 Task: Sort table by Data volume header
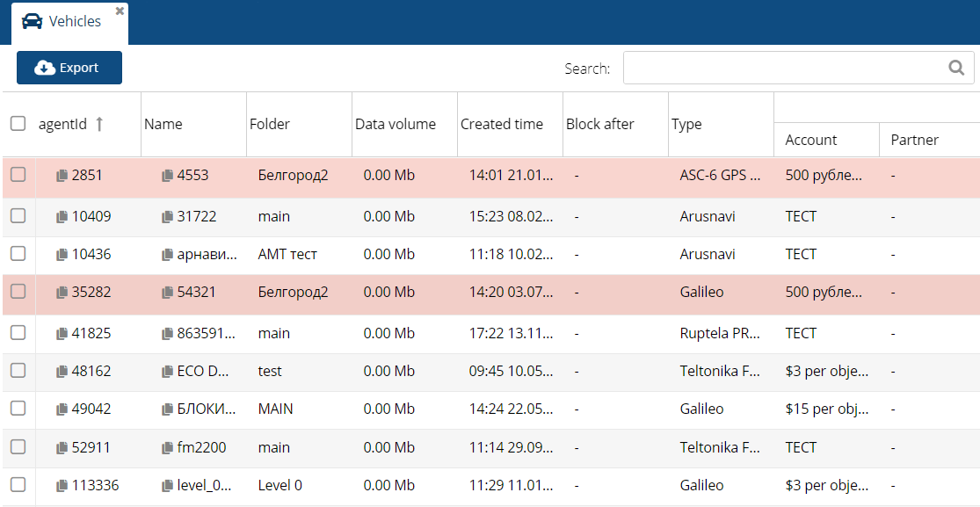(x=395, y=124)
